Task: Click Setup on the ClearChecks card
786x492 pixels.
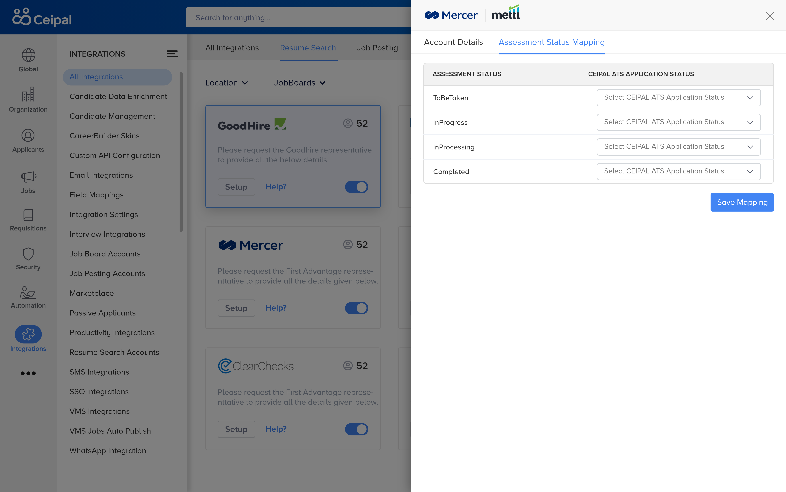Action: pos(236,429)
